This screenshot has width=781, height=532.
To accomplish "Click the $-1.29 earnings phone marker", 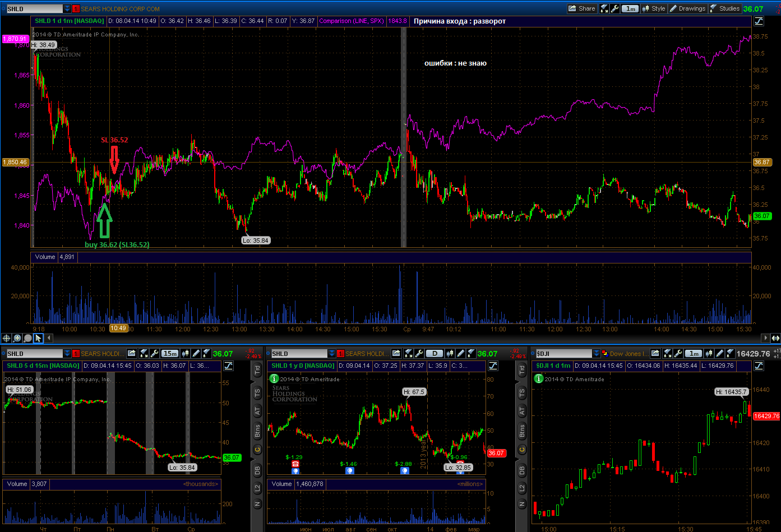I will point(295,464).
